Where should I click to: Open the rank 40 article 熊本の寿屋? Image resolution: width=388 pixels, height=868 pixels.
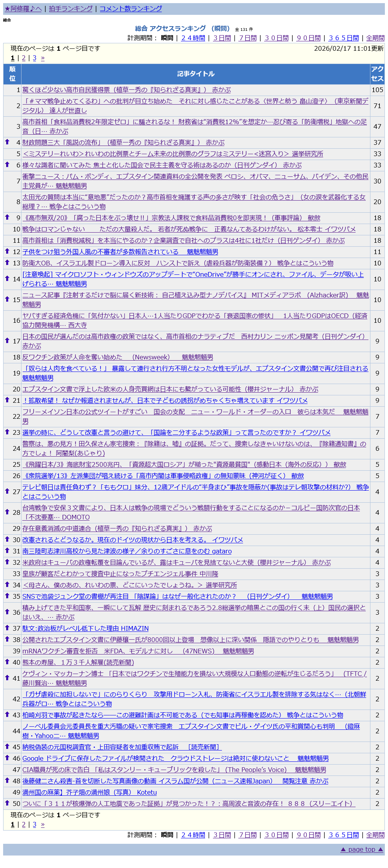78,662
